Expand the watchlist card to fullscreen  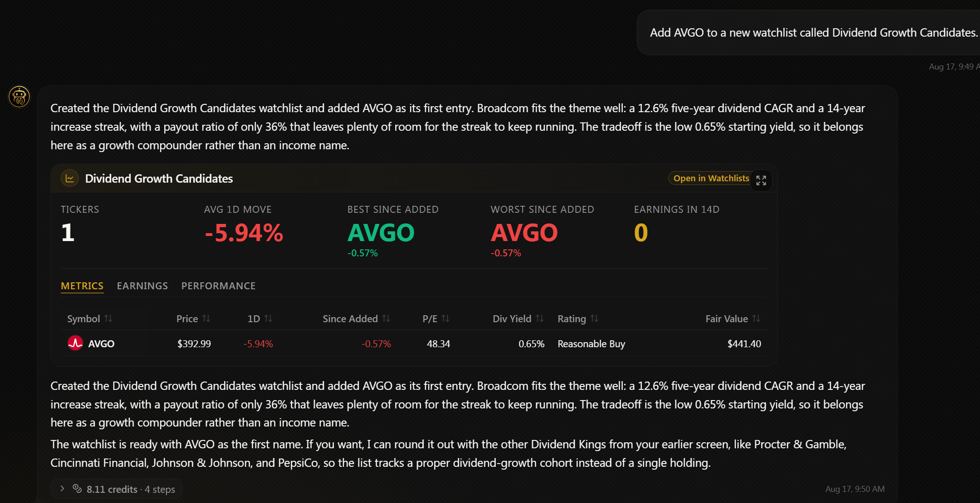coord(761,180)
